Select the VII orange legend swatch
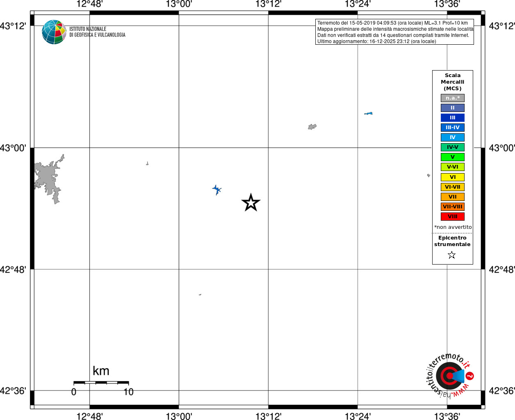This screenshot has height=420, width=515. pyautogui.click(x=453, y=197)
